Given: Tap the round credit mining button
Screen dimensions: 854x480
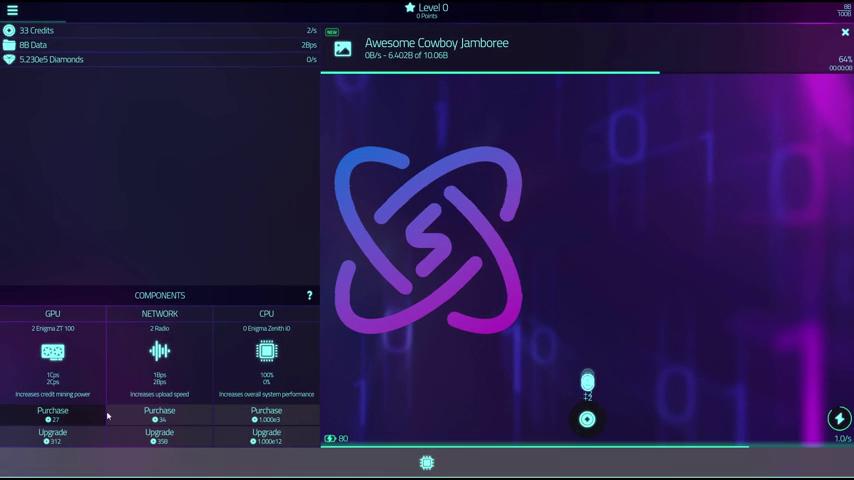Looking at the screenshot, I should (587, 420).
